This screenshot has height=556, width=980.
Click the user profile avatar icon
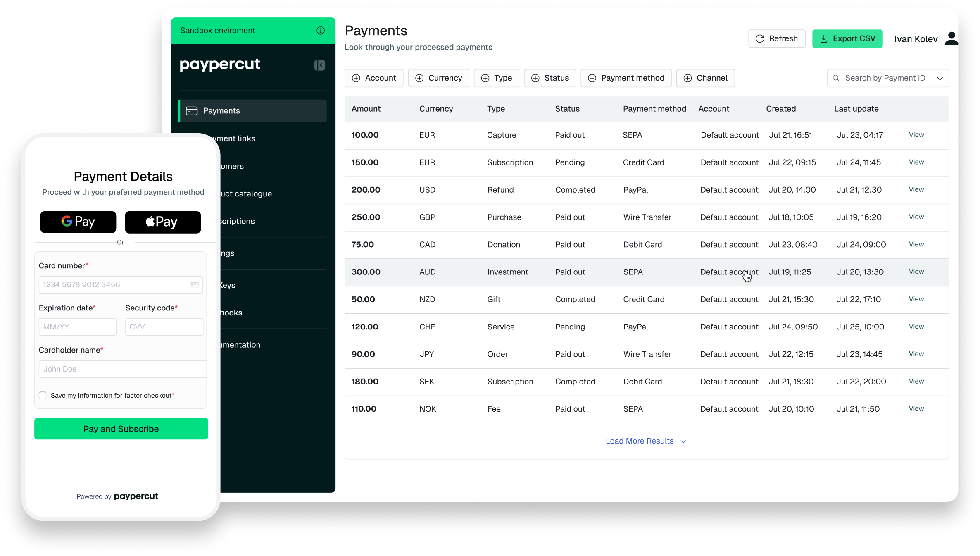coord(951,39)
